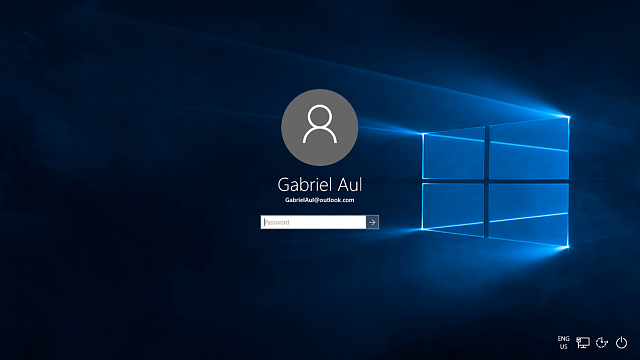Show shutdown and restart choices via power icon
The width and height of the screenshot is (640, 360).
(621, 342)
